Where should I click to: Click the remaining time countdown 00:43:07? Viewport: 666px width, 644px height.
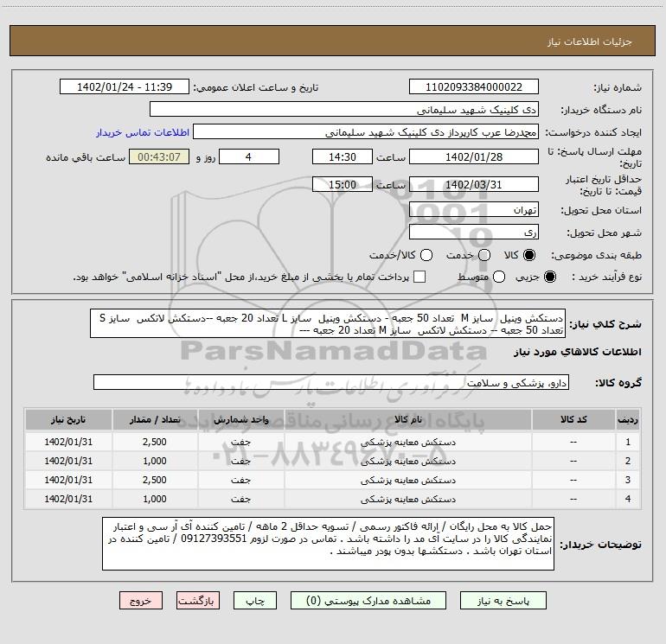[159, 156]
